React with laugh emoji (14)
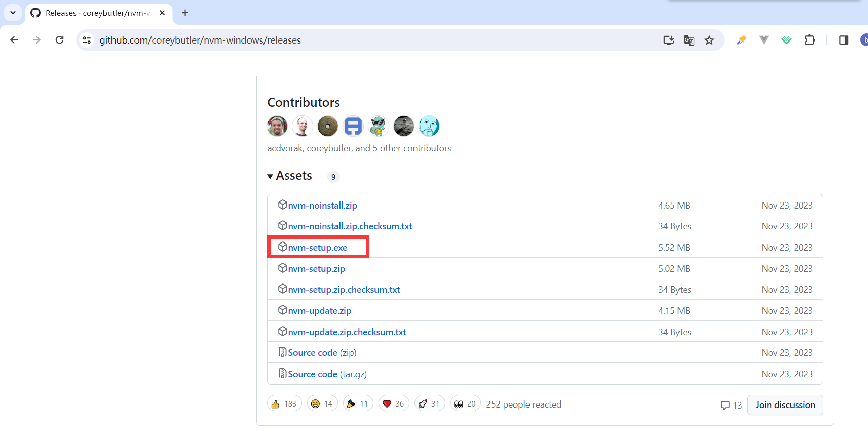The image size is (868, 446). coord(322,403)
